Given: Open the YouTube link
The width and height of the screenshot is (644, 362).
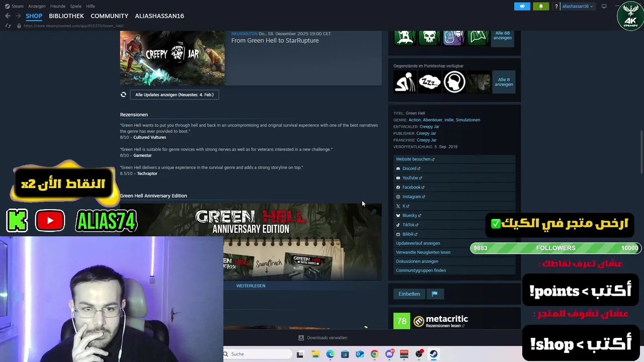Looking at the screenshot, I should point(412,178).
